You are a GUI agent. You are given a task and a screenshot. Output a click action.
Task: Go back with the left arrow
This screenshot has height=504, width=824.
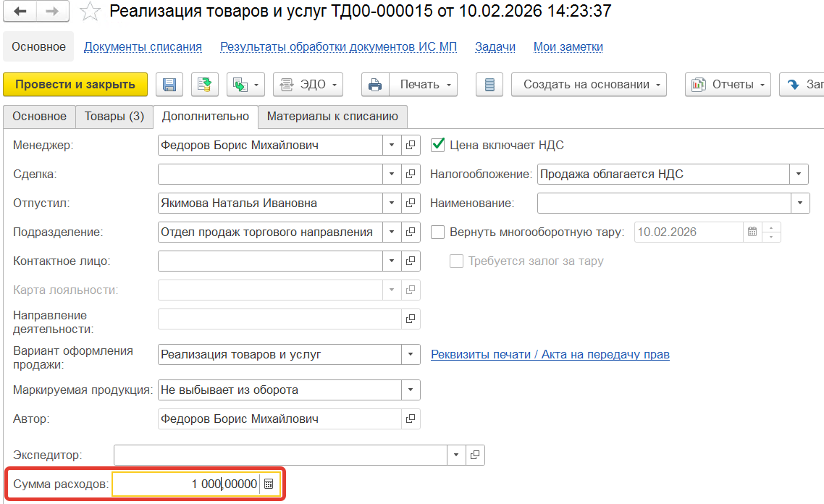20,11
